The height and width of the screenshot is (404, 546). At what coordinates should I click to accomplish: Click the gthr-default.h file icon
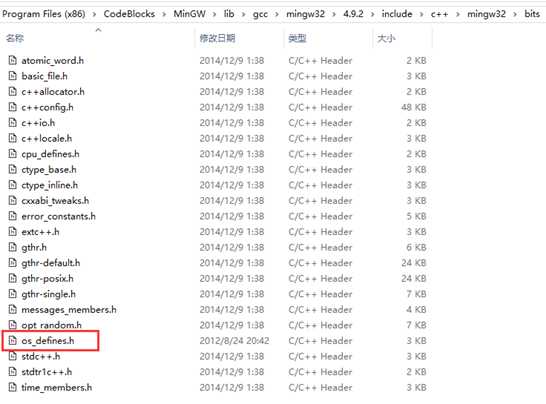tap(13, 263)
